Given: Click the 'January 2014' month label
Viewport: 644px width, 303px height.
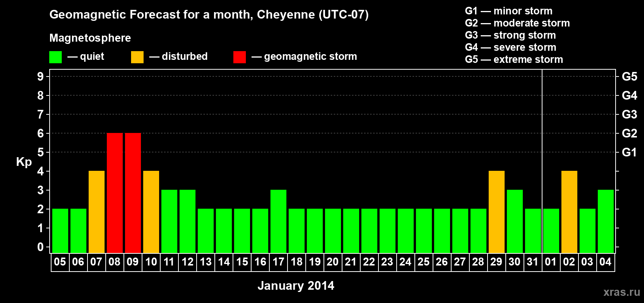Looking at the screenshot, I should (x=296, y=286).
